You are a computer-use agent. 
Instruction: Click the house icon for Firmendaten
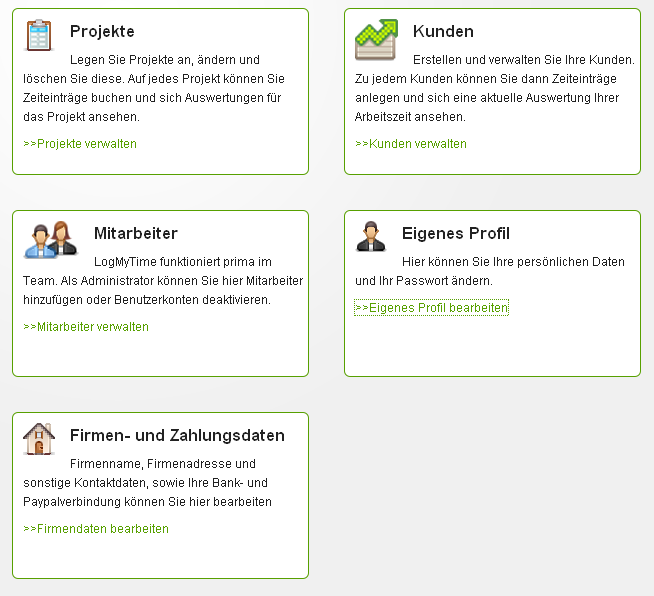point(39,439)
